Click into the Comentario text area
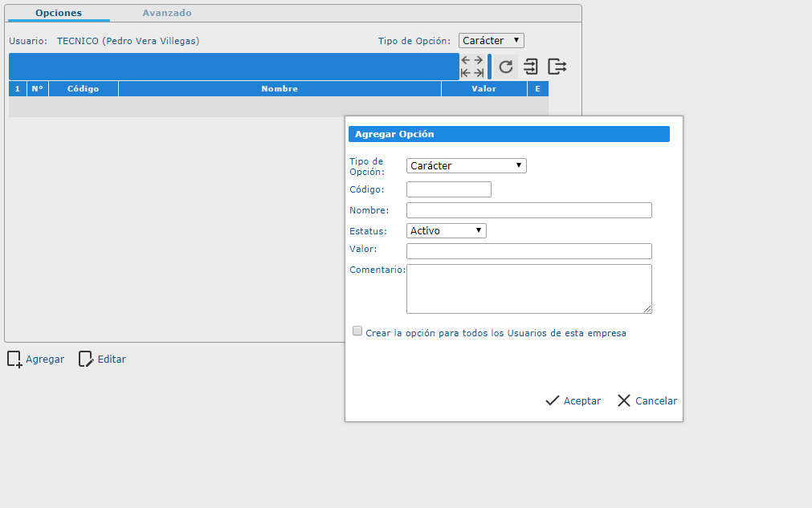This screenshot has width=812, height=508. pyautogui.click(x=528, y=289)
